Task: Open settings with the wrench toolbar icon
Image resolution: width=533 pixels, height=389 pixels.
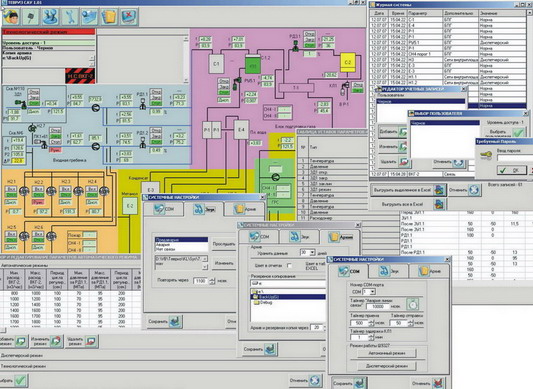Action: coord(70,16)
